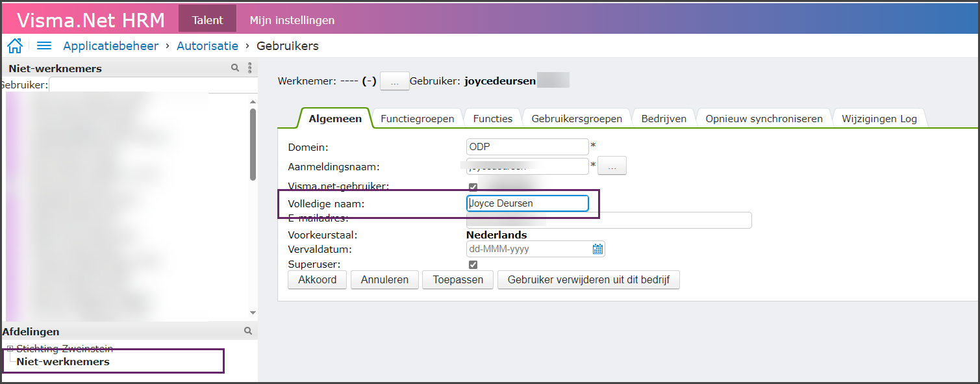Click the Annuleren button

click(384, 280)
